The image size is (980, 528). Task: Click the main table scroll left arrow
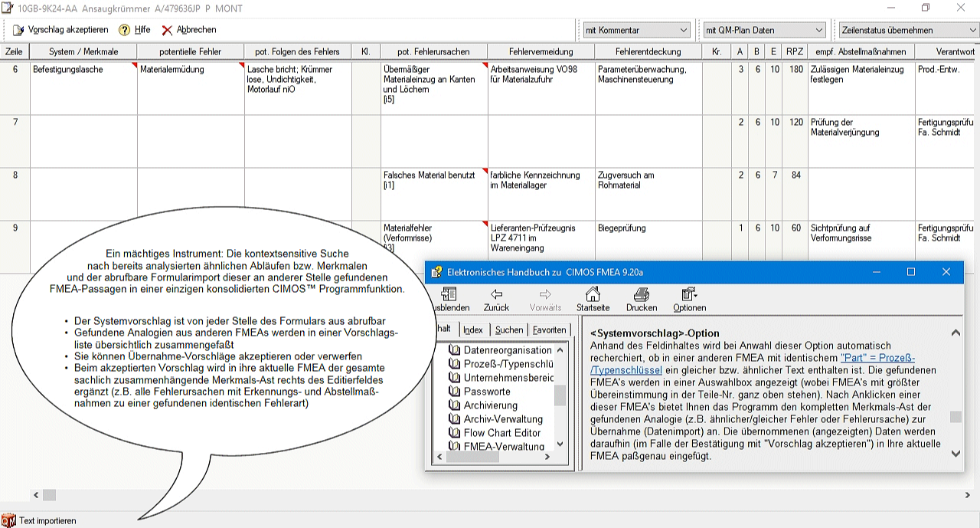tap(35, 495)
